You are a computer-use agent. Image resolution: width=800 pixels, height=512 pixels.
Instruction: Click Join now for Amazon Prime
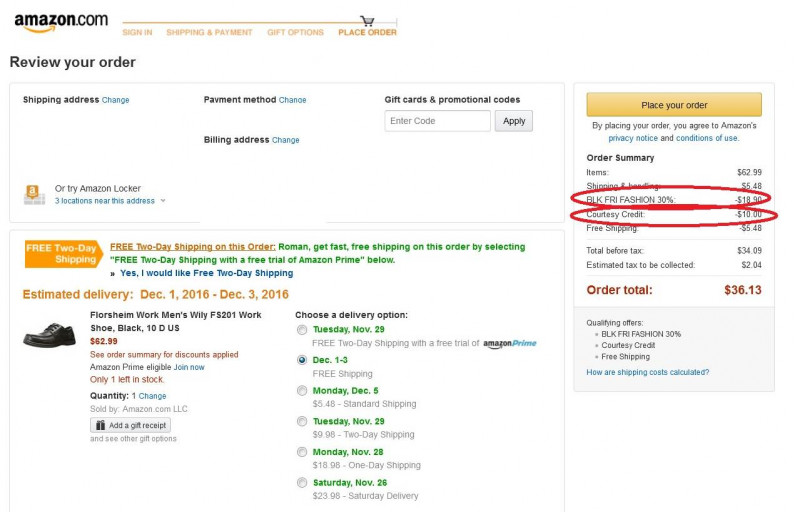(189, 367)
